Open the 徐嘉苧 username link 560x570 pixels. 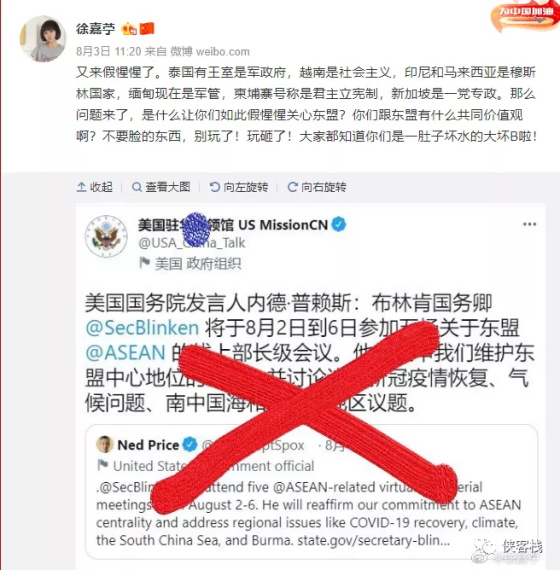point(96,29)
